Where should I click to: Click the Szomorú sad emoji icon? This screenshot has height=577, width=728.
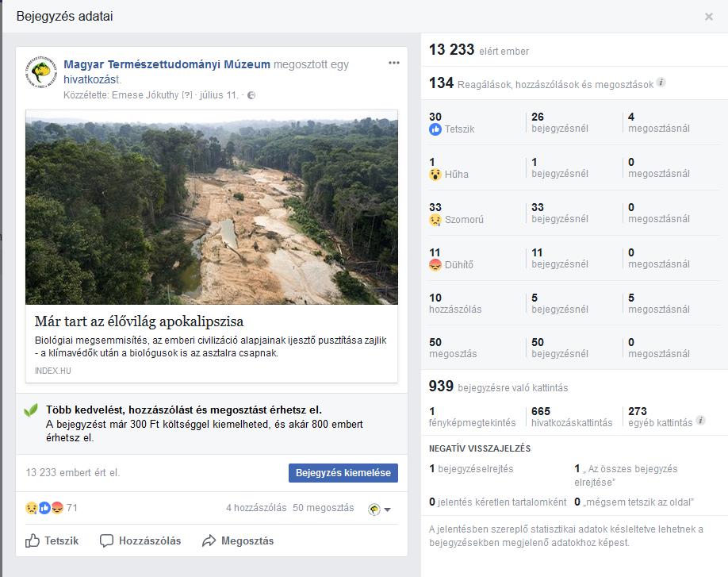435,220
